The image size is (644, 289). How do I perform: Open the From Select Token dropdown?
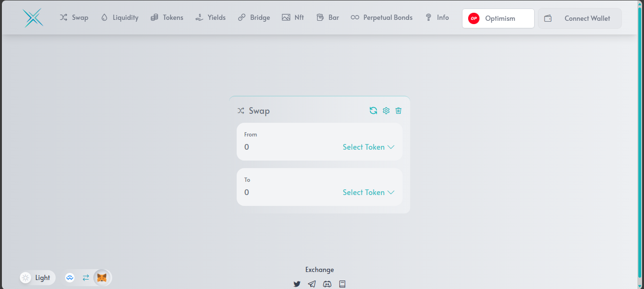(368, 147)
